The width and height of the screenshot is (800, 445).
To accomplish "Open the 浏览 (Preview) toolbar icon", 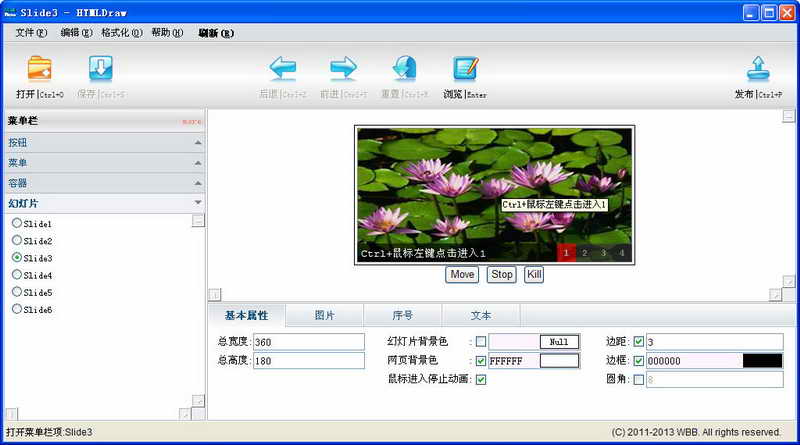I will (x=465, y=69).
